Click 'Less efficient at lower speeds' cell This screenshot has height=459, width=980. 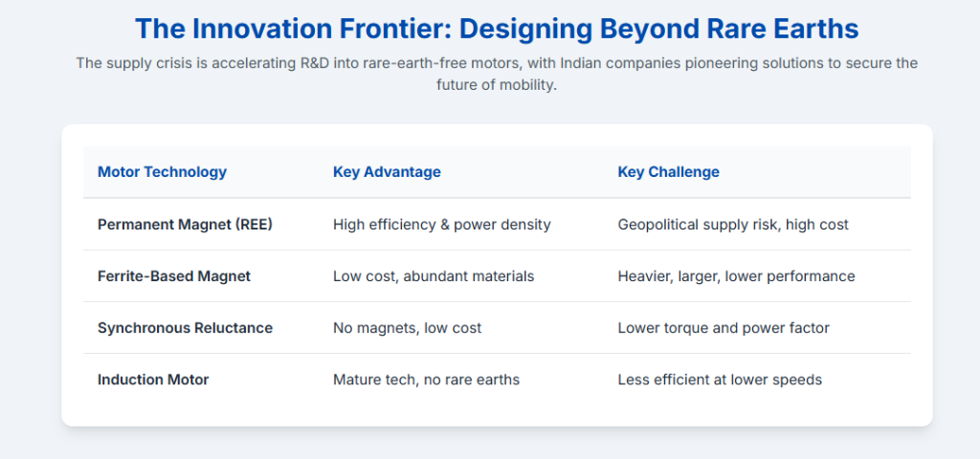pyautogui.click(x=720, y=380)
